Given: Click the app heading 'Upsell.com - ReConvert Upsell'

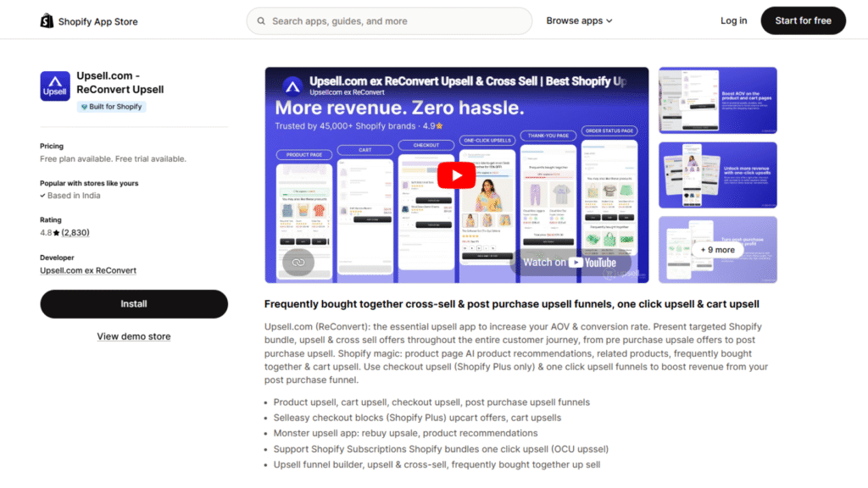Looking at the screenshot, I should [120, 82].
